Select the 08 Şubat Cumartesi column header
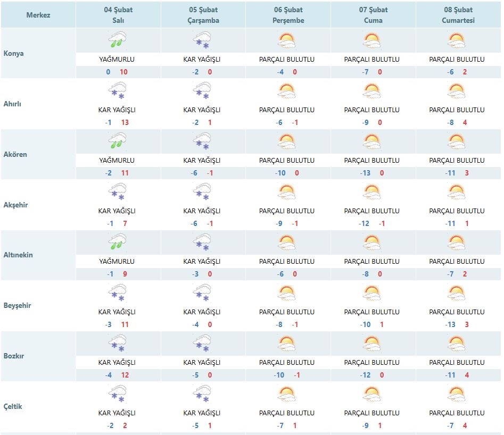Image resolution: width=504 pixels, height=435 pixels. [x=458, y=15]
